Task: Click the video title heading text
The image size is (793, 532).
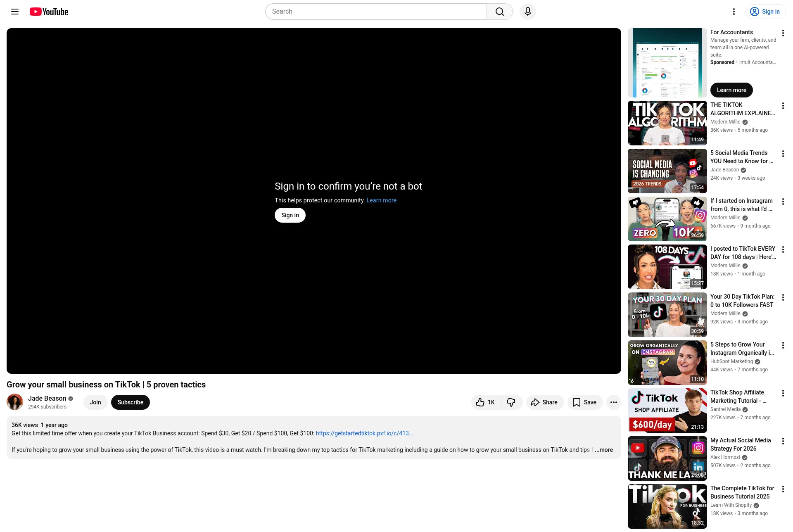Action: (106, 385)
